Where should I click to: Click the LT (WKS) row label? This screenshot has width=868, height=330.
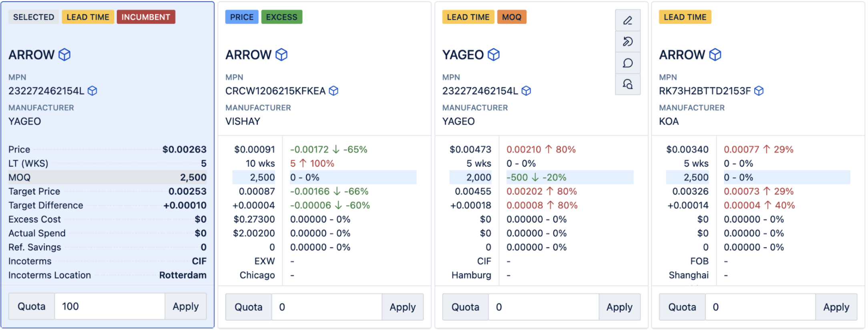tap(28, 163)
